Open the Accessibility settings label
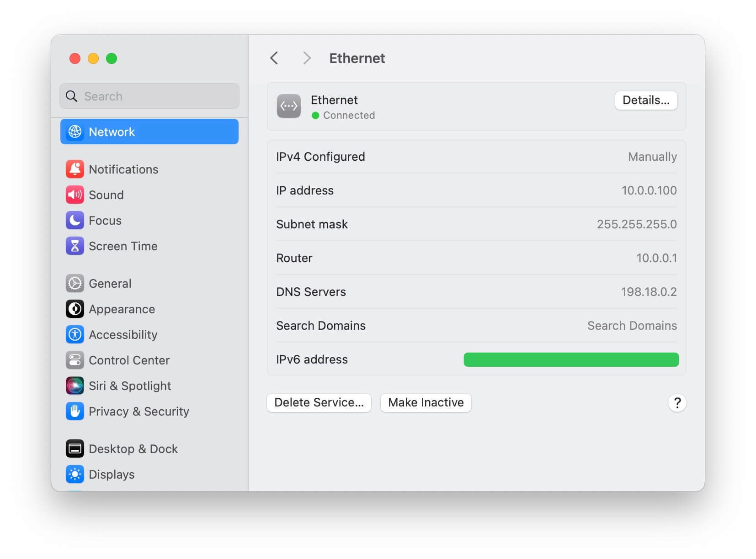Viewport: 756px width, 559px height. pos(123,335)
